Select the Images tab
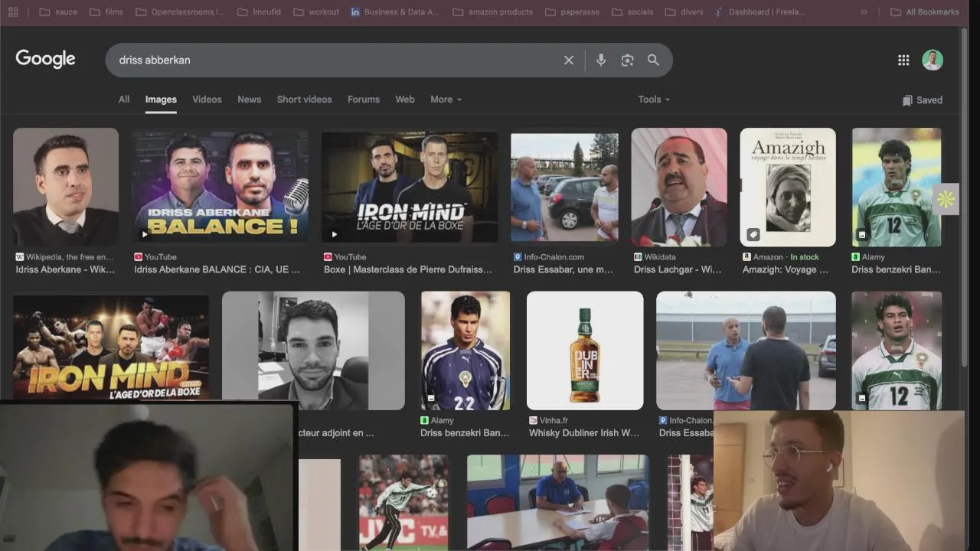The width and height of the screenshot is (980, 551). [x=161, y=99]
